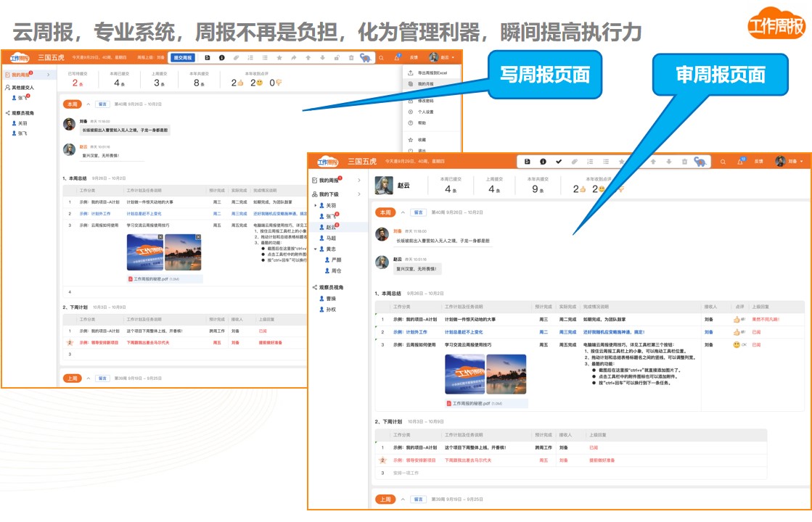Select 赵云 in review-page subordinate list
812x522 pixels.
click(x=329, y=227)
